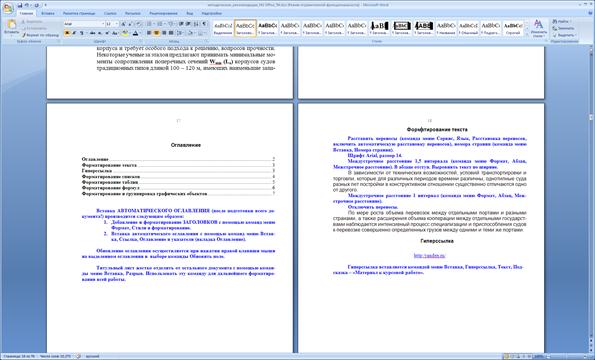Click the Shrink Font icon
The image size is (595, 360).
[131, 24]
